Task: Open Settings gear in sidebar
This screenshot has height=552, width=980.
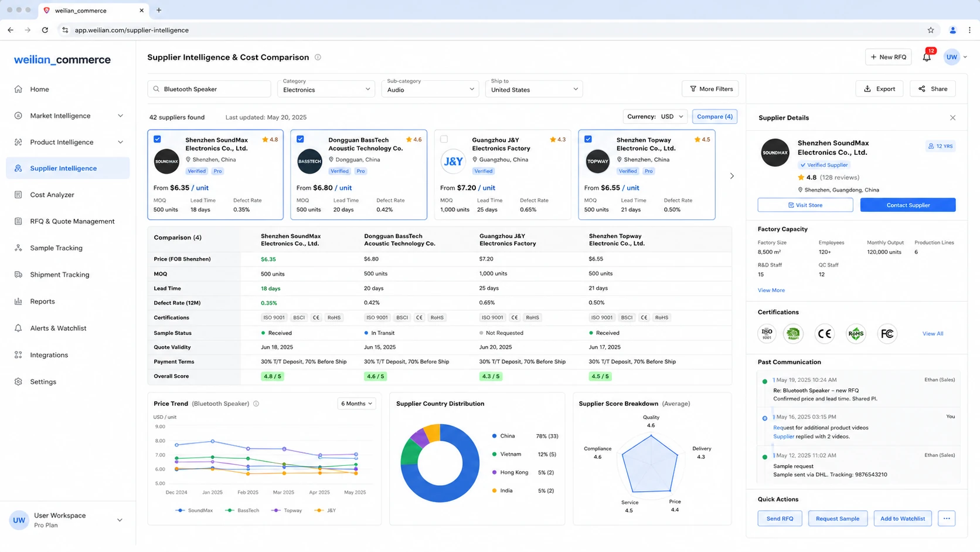Action: pyautogui.click(x=18, y=381)
